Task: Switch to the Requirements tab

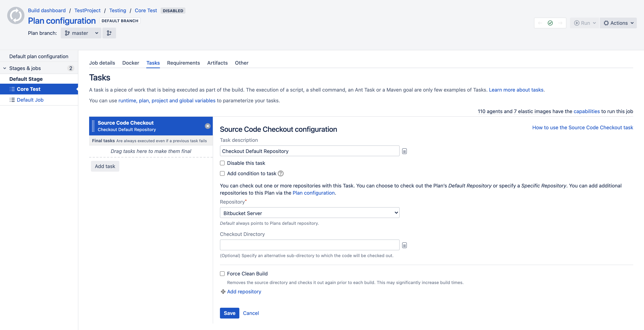Action: (x=183, y=63)
